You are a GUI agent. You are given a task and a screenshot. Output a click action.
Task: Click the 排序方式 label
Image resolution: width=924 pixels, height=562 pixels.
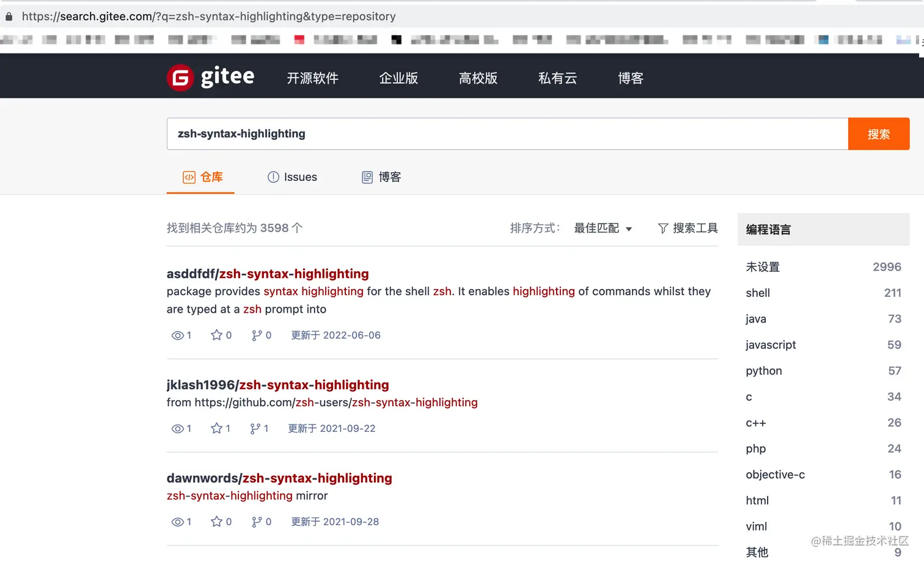coord(535,228)
